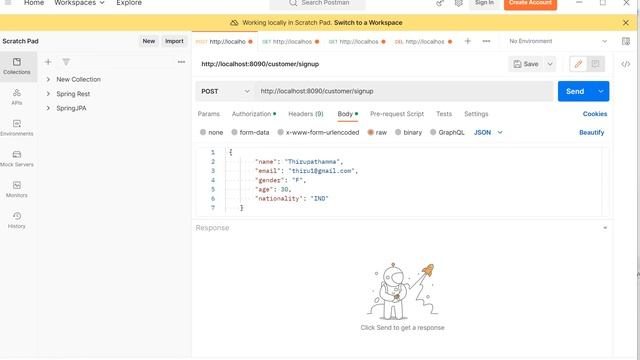Select the DEL localhost request tab
The width and height of the screenshot is (640, 360).
point(423,41)
